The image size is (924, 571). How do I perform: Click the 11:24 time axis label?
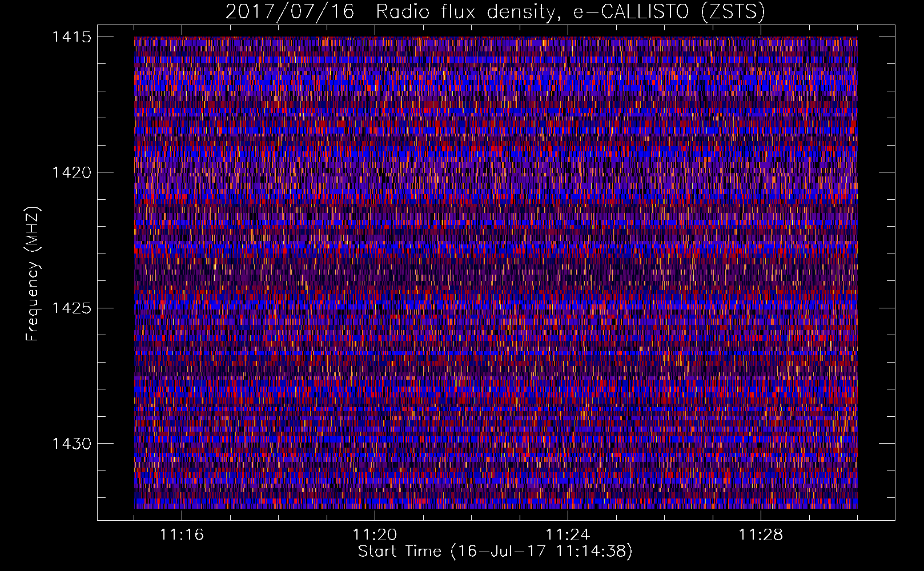[x=568, y=535]
